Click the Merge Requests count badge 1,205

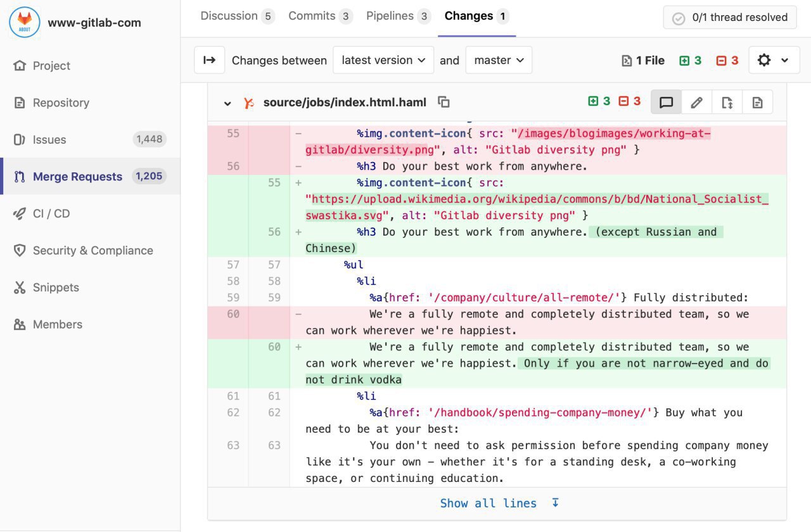[x=149, y=176]
